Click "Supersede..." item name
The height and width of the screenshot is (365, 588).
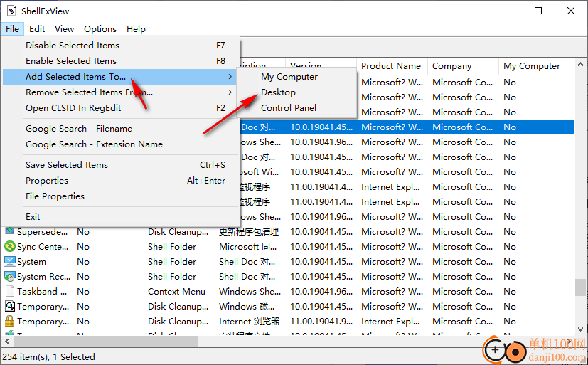coord(43,232)
